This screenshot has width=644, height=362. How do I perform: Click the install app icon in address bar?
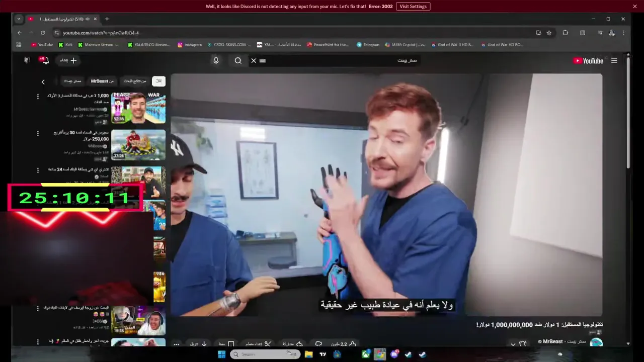538,33
